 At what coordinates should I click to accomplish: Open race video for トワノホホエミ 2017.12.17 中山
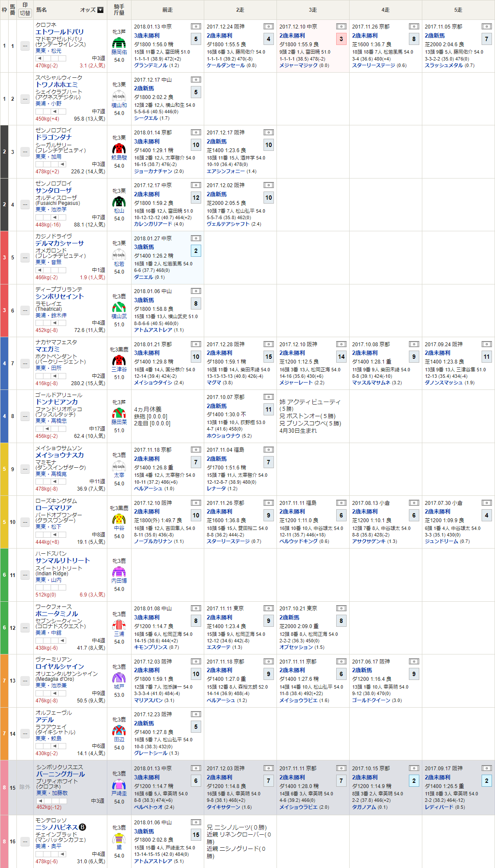(196, 80)
